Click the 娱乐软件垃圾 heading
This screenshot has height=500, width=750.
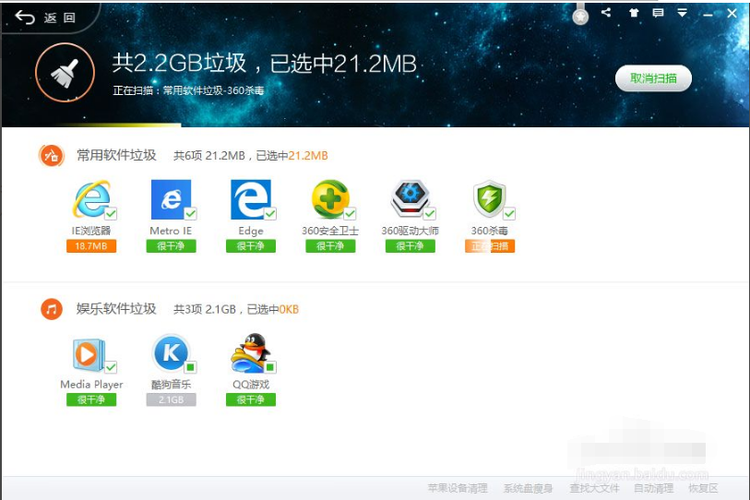[116, 309]
